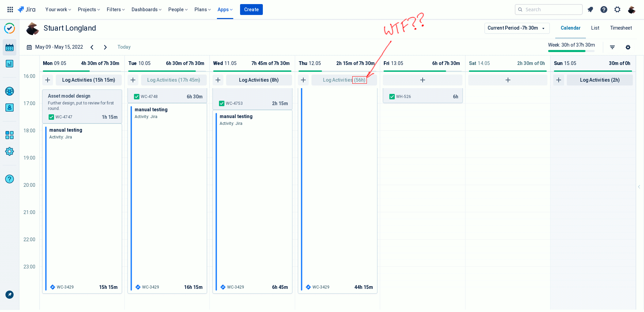The width and height of the screenshot is (644, 312).
Task: Open calendar settings gear near week total
Action: coord(628,47)
